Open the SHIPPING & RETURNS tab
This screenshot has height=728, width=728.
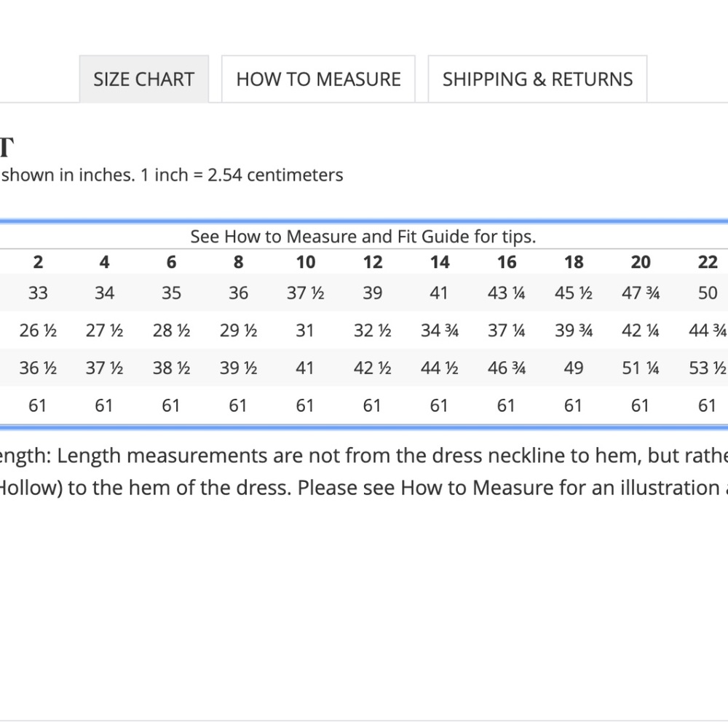(537, 79)
